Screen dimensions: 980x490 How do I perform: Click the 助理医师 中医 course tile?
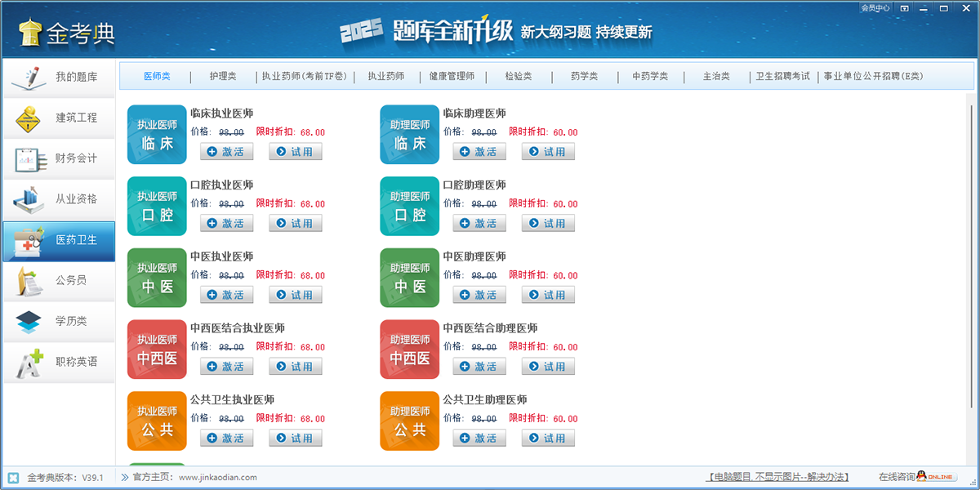point(410,278)
